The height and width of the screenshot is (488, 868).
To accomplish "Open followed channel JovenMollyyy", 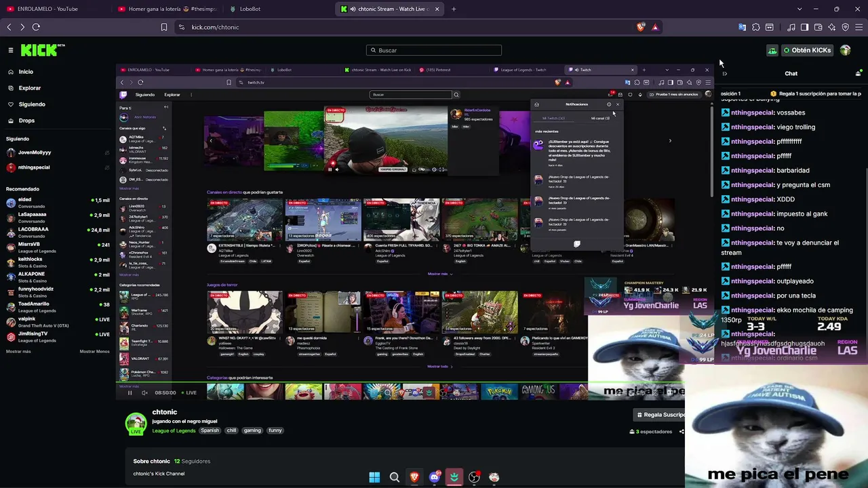I will 58,152.
